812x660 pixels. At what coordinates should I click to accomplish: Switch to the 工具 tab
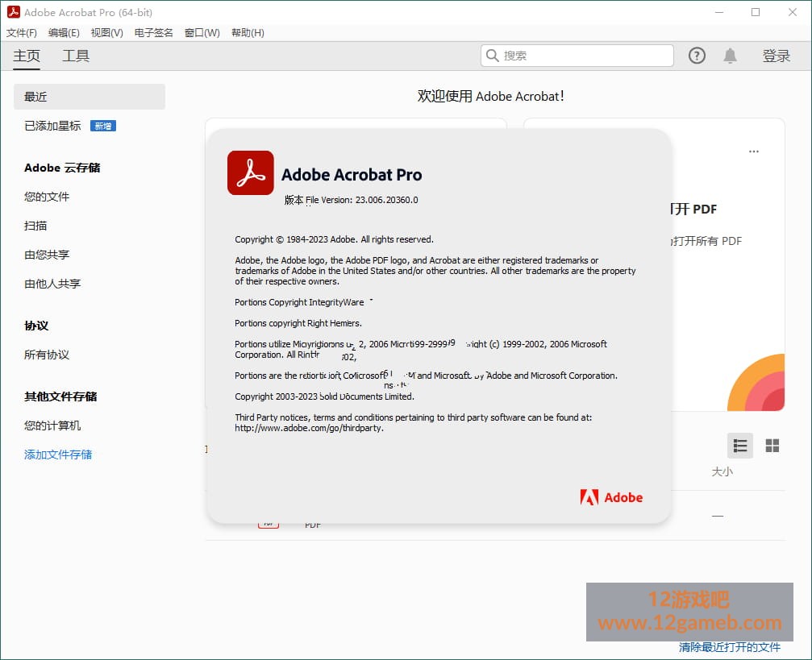[x=76, y=56]
